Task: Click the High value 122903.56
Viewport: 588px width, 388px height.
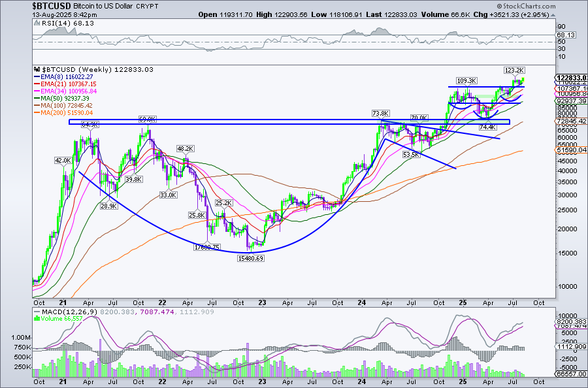Action: pyautogui.click(x=291, y=14)
